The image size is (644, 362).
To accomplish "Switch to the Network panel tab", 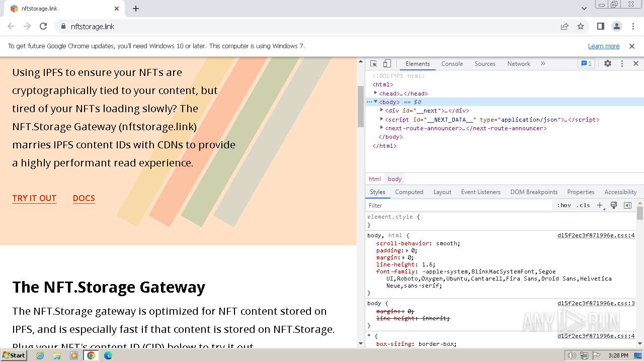I will pos(519,64).
